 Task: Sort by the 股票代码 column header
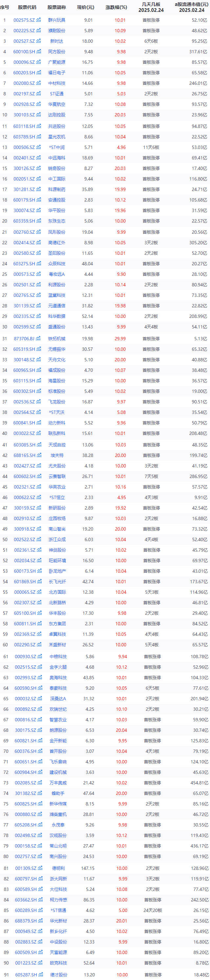pyautogui.click(x=27, y=7)
